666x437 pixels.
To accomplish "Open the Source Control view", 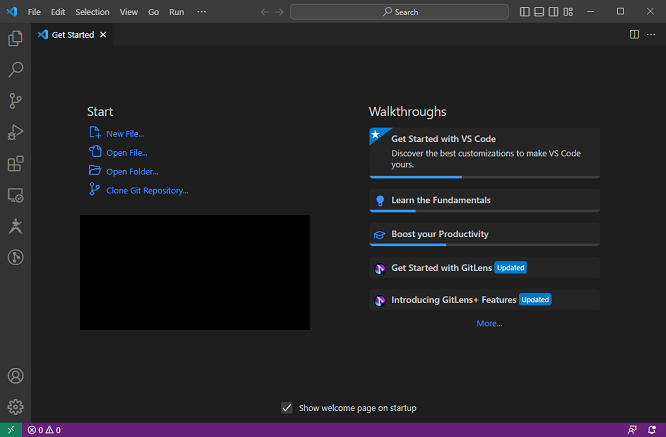I will (x=15, y=101).
